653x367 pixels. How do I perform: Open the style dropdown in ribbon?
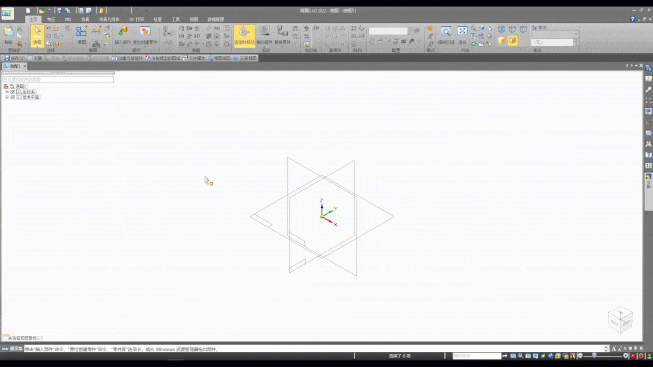pos(554,34)
